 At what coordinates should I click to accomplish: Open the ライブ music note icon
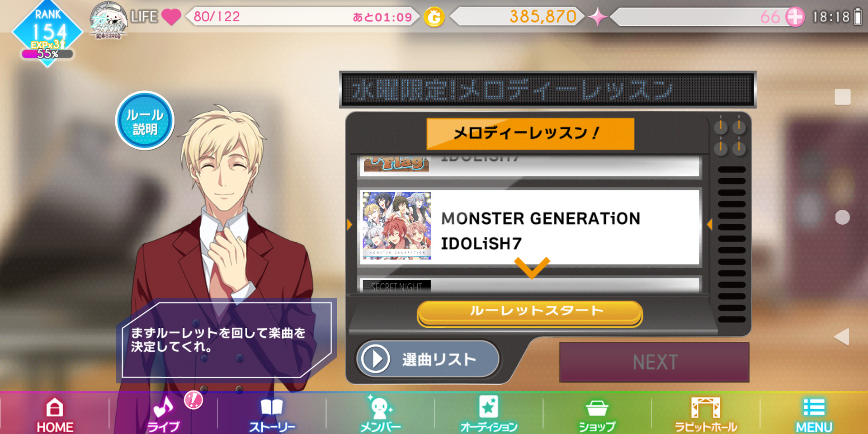(163, 407)
